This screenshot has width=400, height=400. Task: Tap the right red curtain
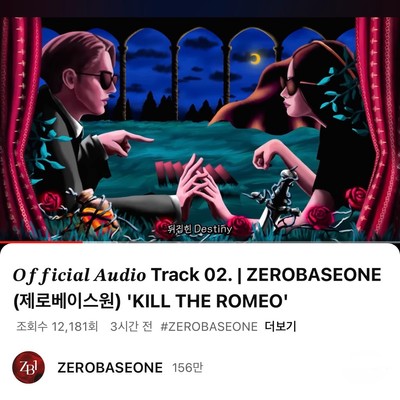pos(378,127)
